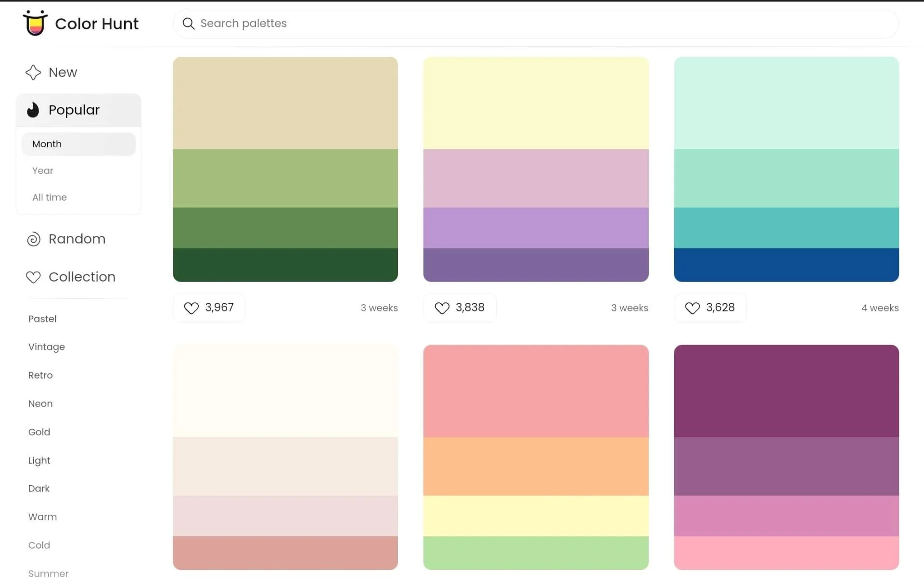Select the pink-mauve swatch in purple palette
The image size is (924, 580).
[x=536, y=178]
